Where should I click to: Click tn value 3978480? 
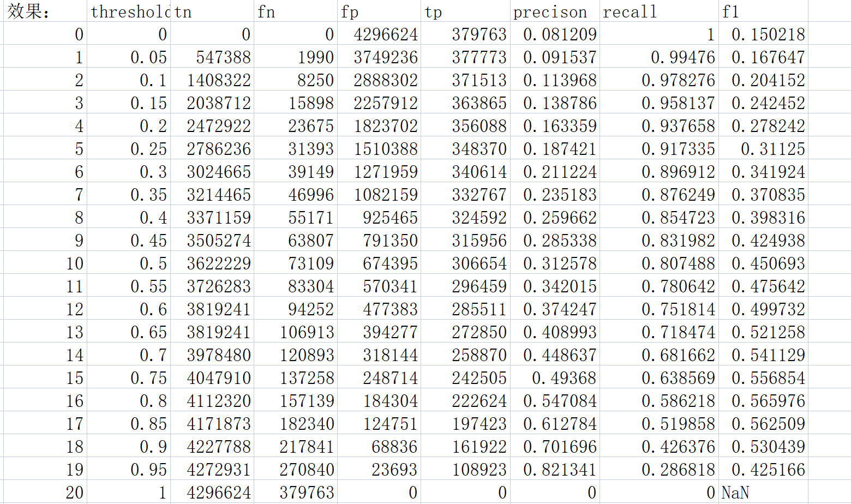click(x=212, y=355)
